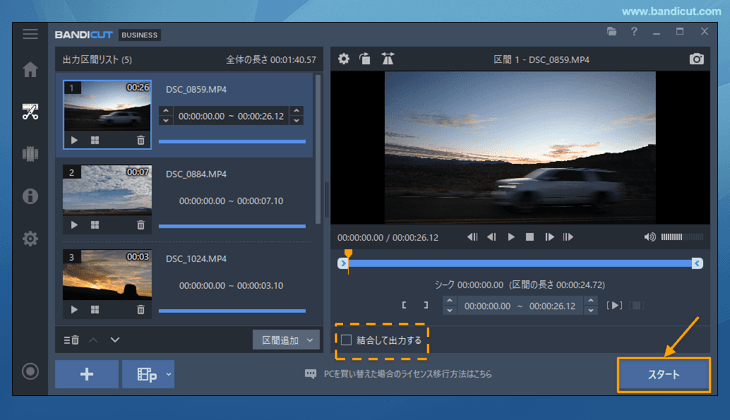730x420 pixels.
Task: Open help via question mark icon
Action: [x=634, y=33]
